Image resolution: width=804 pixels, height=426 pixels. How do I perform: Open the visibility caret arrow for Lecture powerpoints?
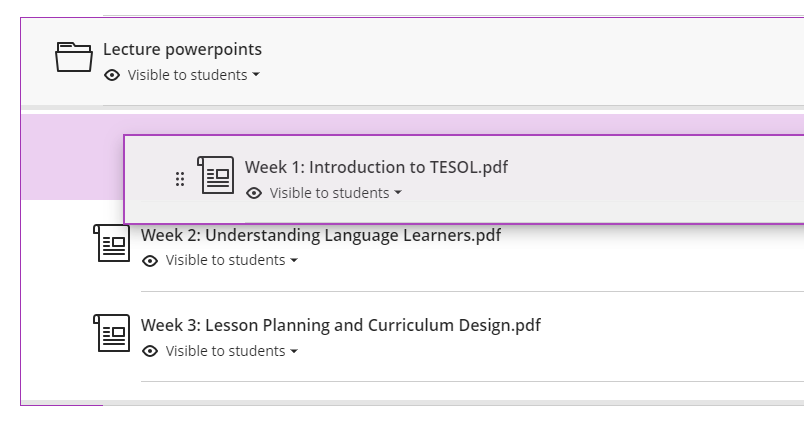point(257,75)
